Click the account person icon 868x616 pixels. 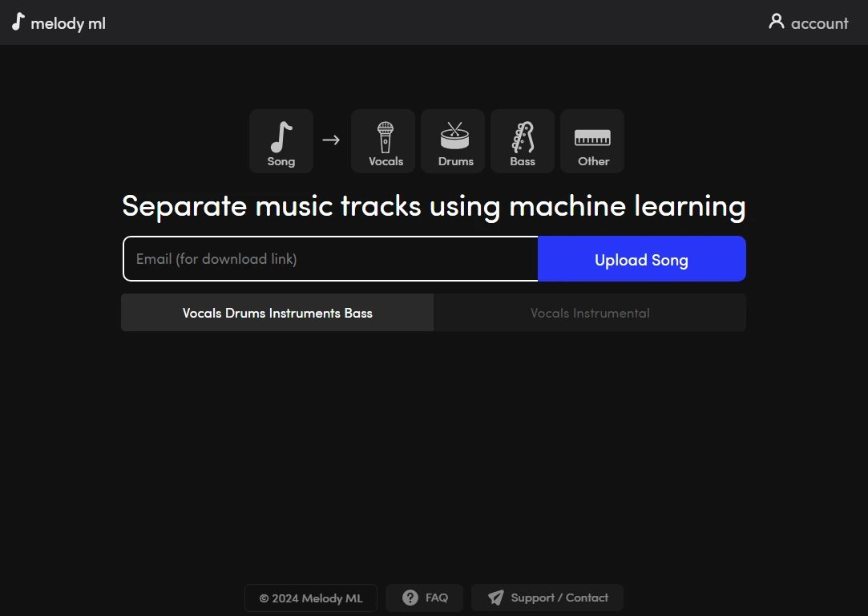coord(776,22)
